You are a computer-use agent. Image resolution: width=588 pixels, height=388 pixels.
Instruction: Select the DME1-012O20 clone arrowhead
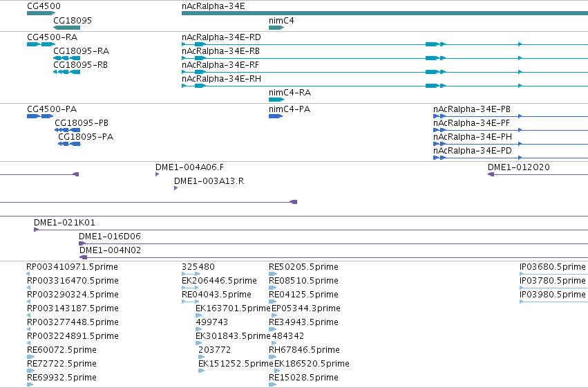click(x=491, y=174)
